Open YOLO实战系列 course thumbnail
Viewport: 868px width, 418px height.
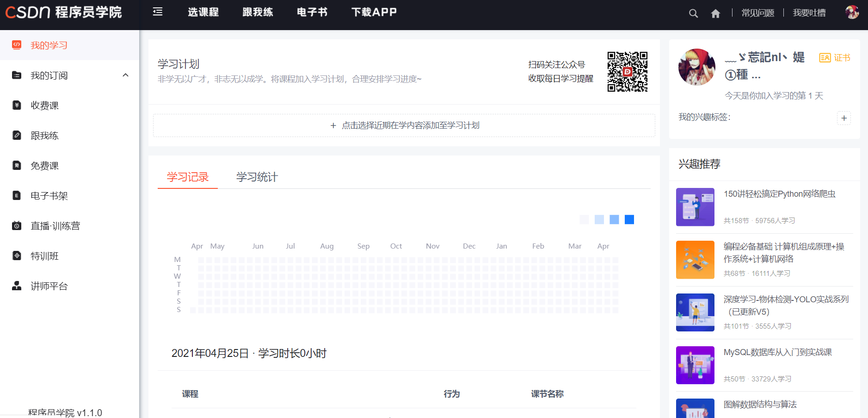pyautogui.click(x=695, y=312)
